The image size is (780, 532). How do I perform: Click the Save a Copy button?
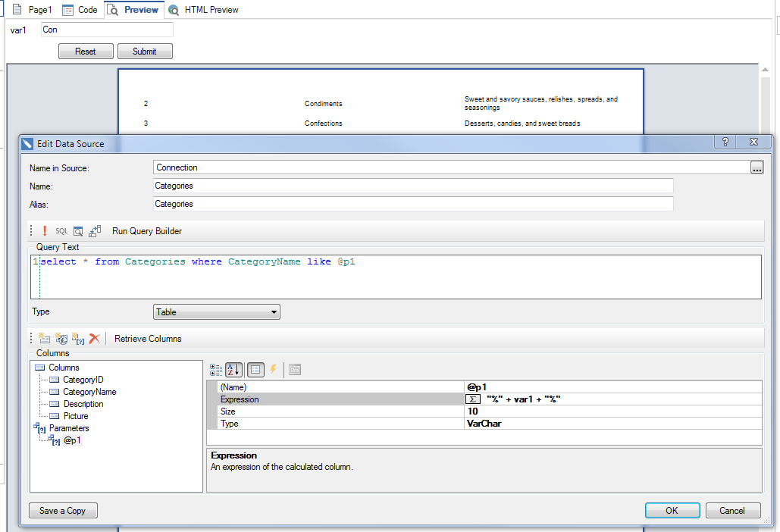coord(63,511)
